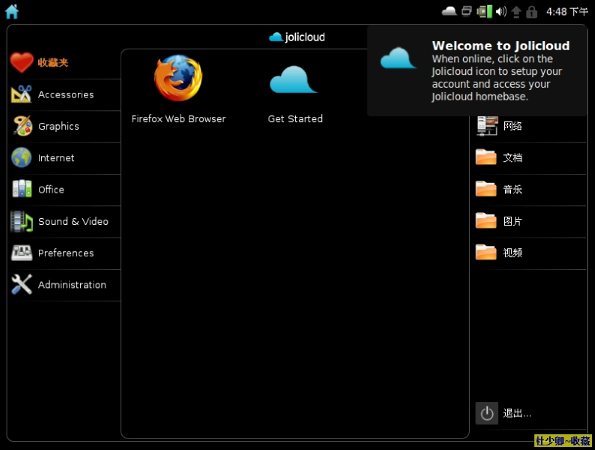
Task: Open the battery status indicator
Action: click(485, 11)
